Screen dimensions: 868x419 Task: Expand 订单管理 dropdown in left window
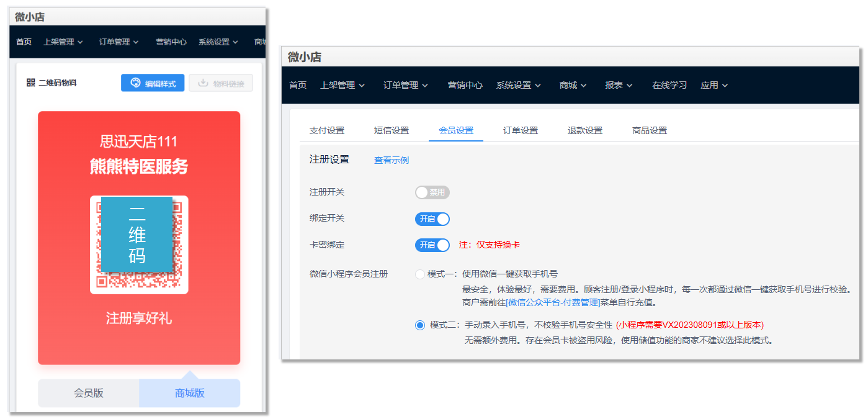point(119,42)
